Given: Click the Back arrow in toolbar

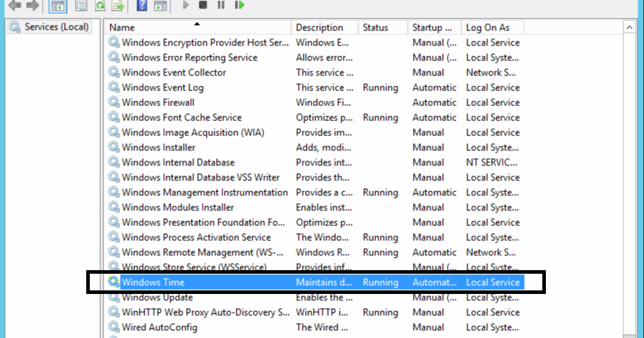Looking at the screenshot, I should tap(14, 5).
